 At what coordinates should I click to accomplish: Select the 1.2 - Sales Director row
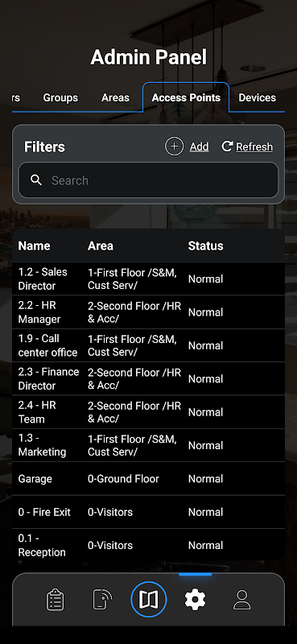[148, 279]
